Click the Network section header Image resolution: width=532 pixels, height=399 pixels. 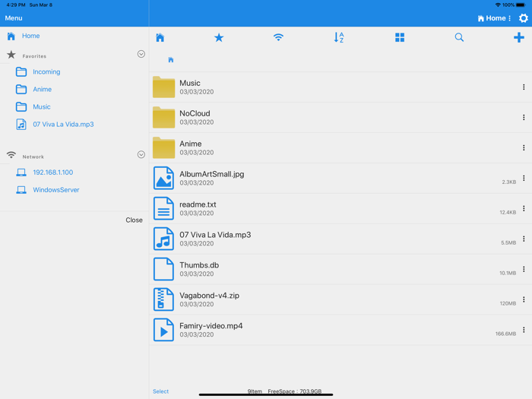point(33,157)
